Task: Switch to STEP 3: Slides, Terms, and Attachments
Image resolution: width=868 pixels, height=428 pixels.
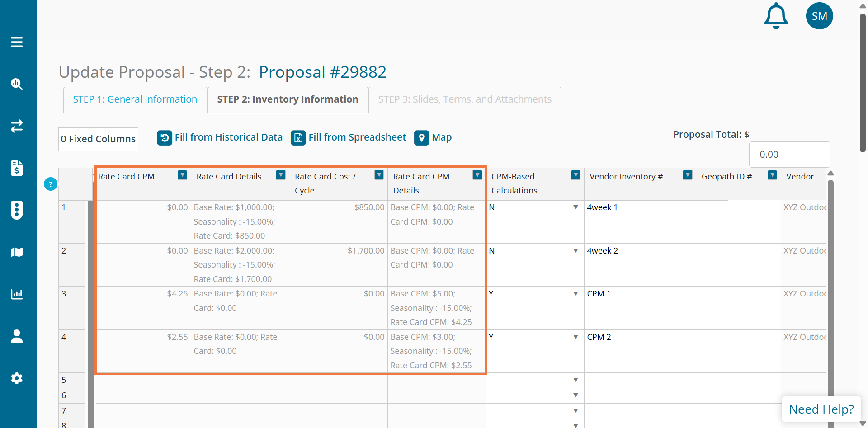Action: (464, 99)
